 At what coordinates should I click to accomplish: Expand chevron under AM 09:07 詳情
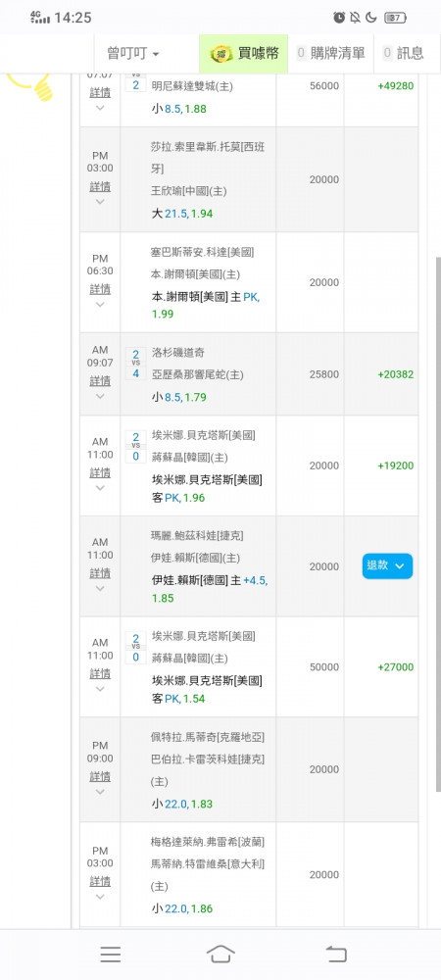pos(100,396)
